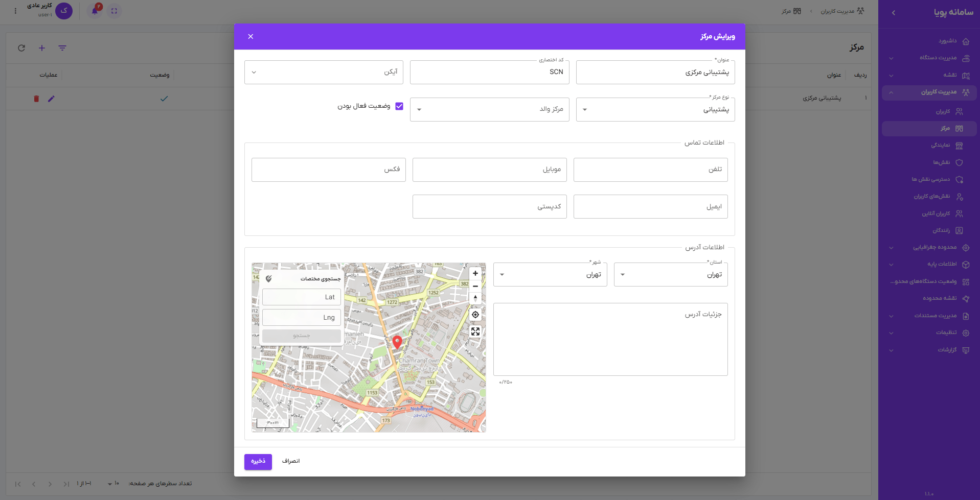The width and height of the screenshot is (980, 500).
Task: Collapse مدیریت کاربران sidebar menu
Action: tap(929, 92)
